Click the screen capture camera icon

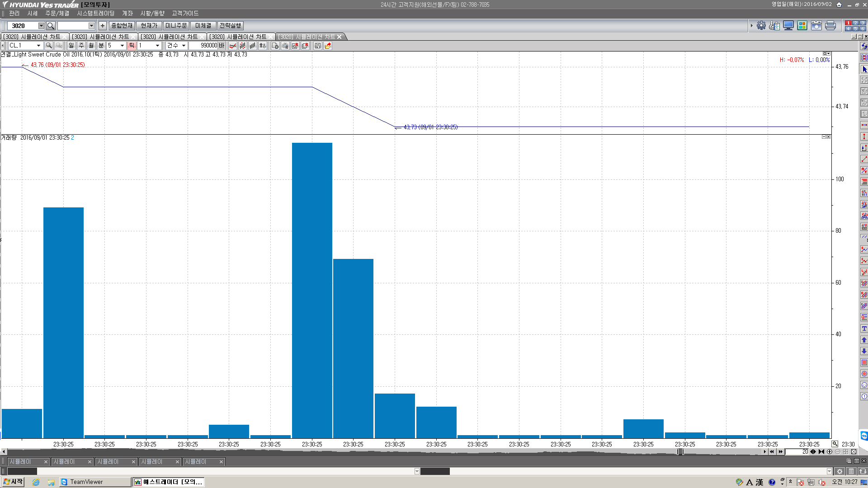[x=816, y=26]
